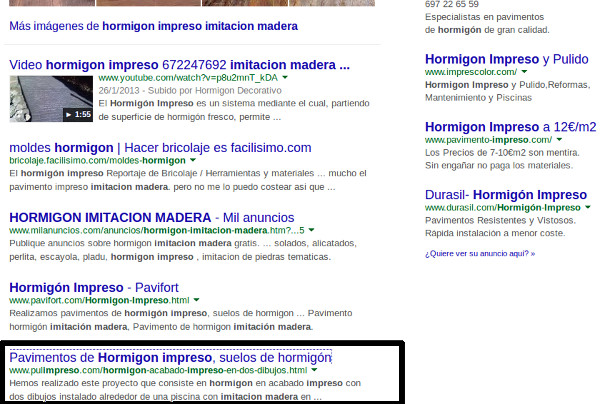This screenshot has height=404, width=600.
Task: Expand arrow beside milanuncios.com URL
Action: coord(311,230)
